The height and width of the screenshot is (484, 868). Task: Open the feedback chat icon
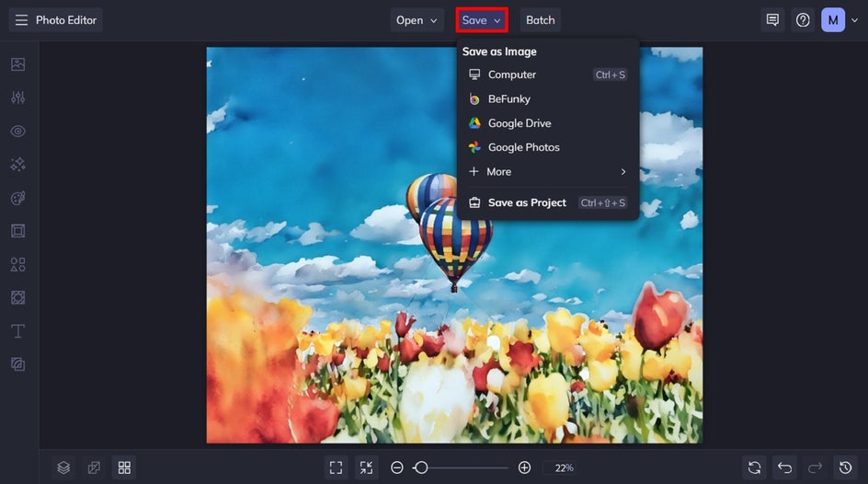pyautogui.click(x=772, y=20)
